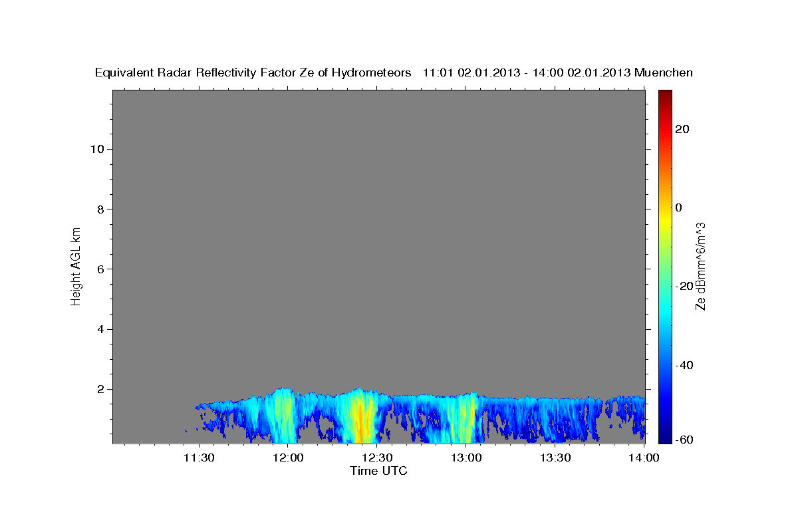Click the colorbar value '-40'
The width and height of the screenshot is (798, 532).
point(685,365)
